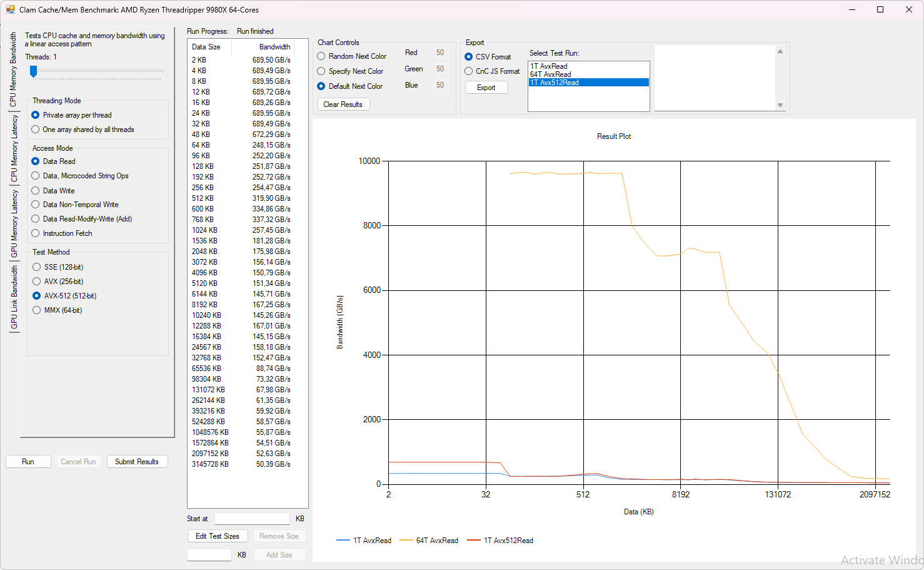The width and height of the screenshot is (924, 570).
Task: Click the 1T AvxRead chart legend entry
Action: [x=364, y=541]
